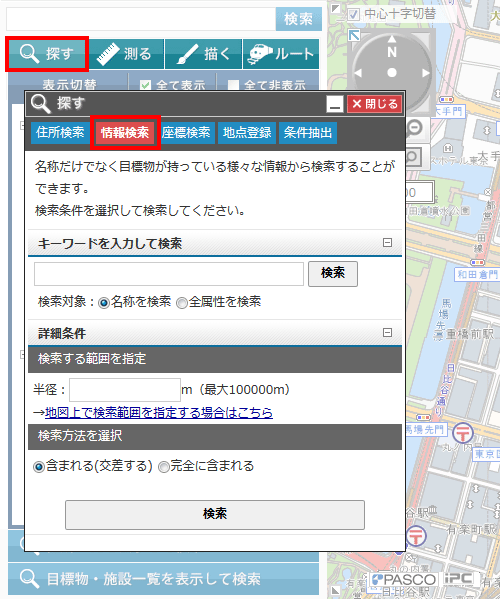Screen dimensions: 500x599
Task: Focus the 半径 radius input field
Action: click(125, 390)
